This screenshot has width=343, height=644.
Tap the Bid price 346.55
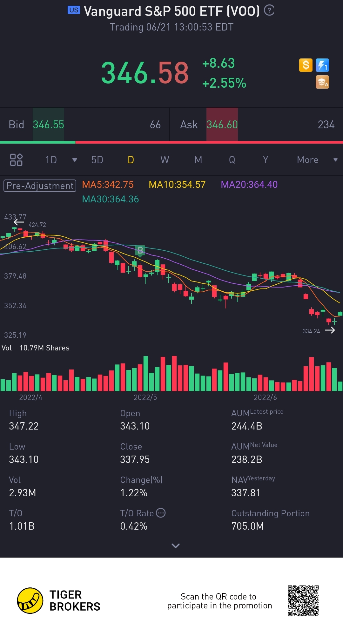[48, 125]
